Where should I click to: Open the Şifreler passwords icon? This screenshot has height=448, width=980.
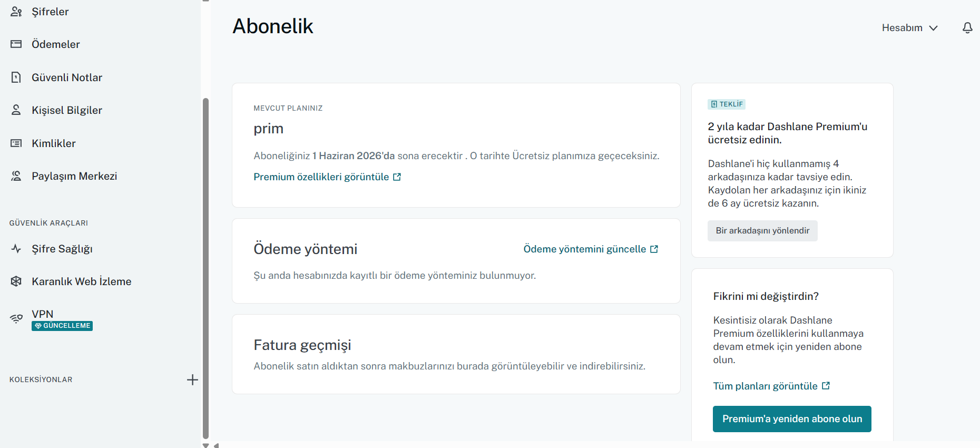click(x=16, y=12)
